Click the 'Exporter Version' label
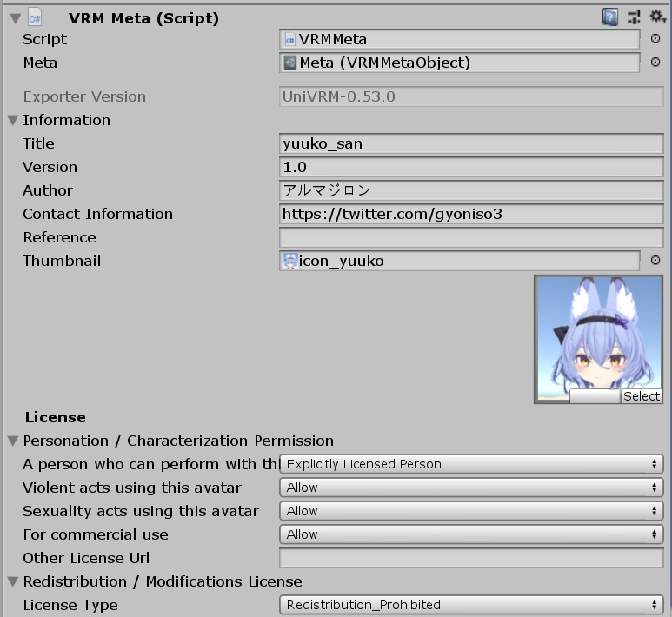Image resolution: width=672 pixels, height=617 pixels. pos(84,96)
